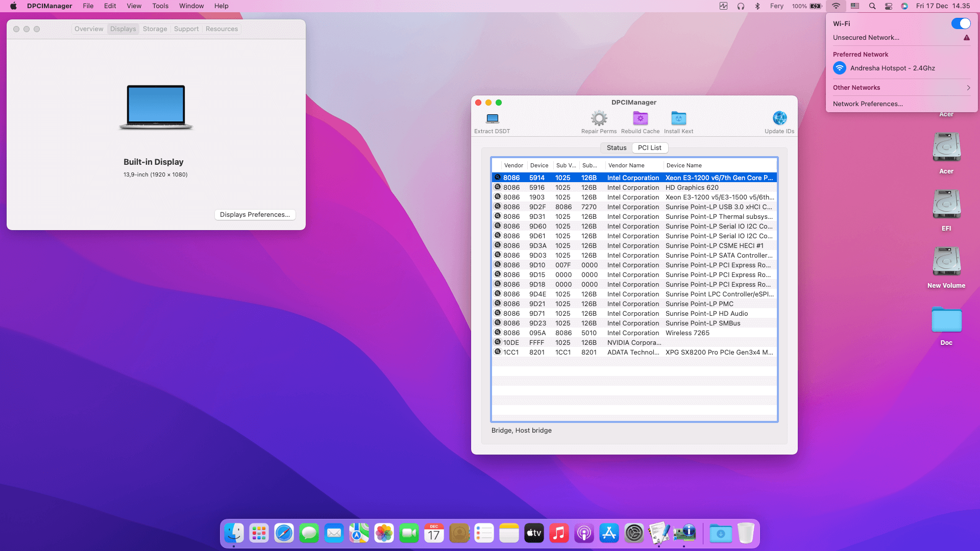The height and width of the screenshot is (551, 980).
Task: Click the Extract DSDT toolbar icon
Action: coord(492,118)
